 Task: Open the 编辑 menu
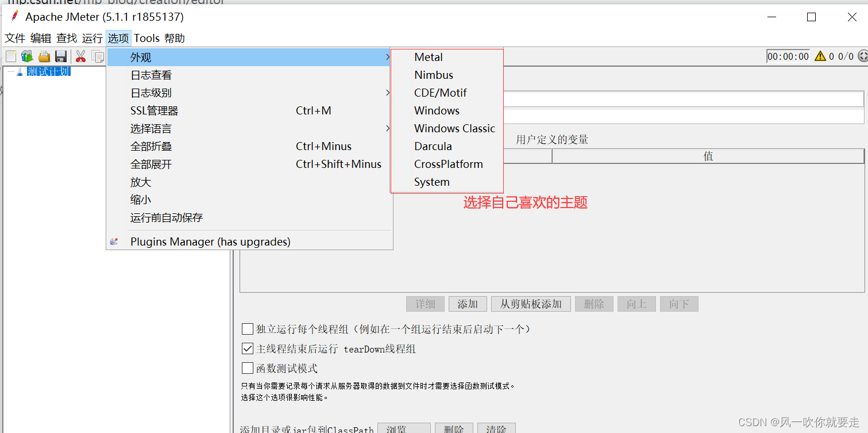(41, 38)
